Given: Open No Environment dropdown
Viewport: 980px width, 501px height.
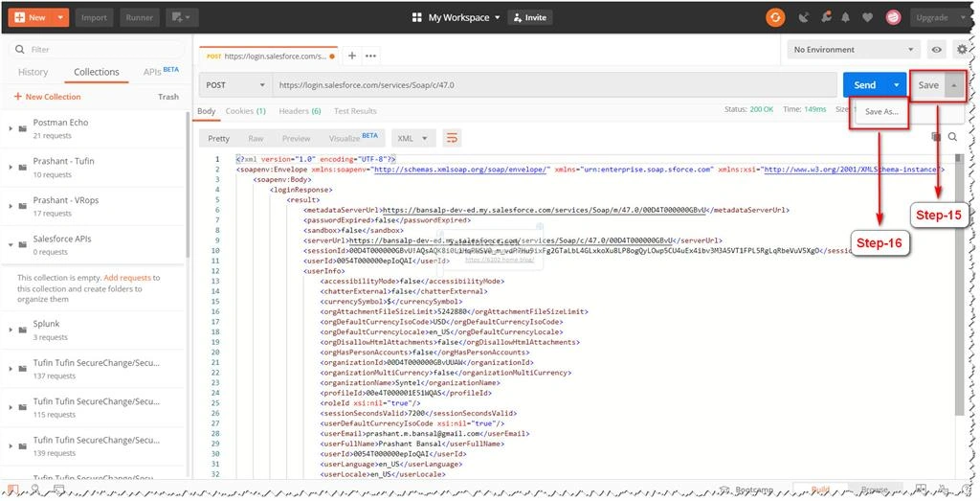Looking at the screenshot, I should [854, 50].
